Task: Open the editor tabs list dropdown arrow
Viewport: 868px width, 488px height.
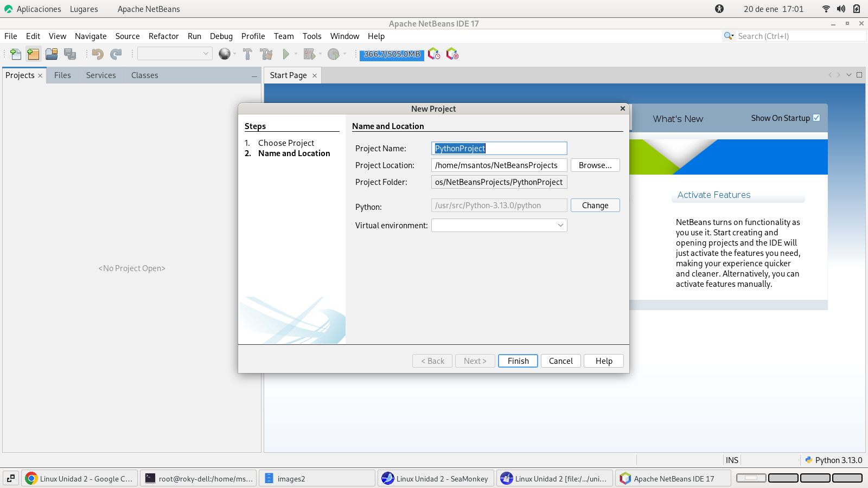Action: (x=849, y=75)
